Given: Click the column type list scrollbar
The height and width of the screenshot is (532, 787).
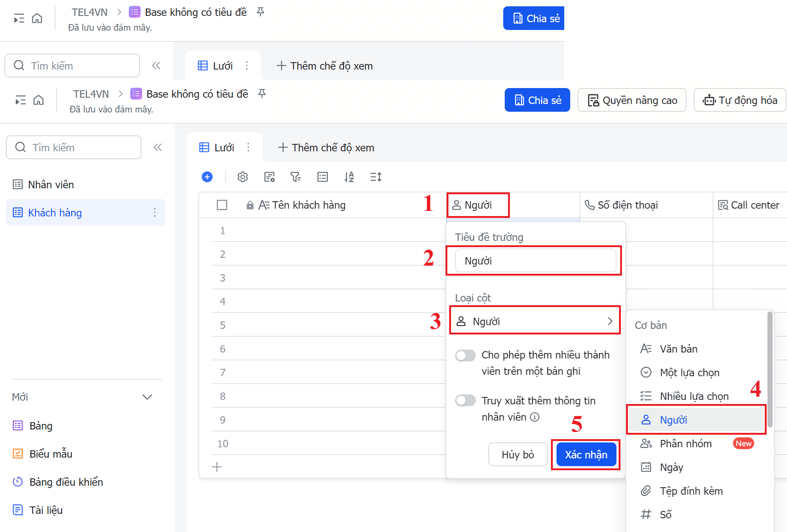Looking at the screenshot, I should pyautogui.click(x=770, y=370).
